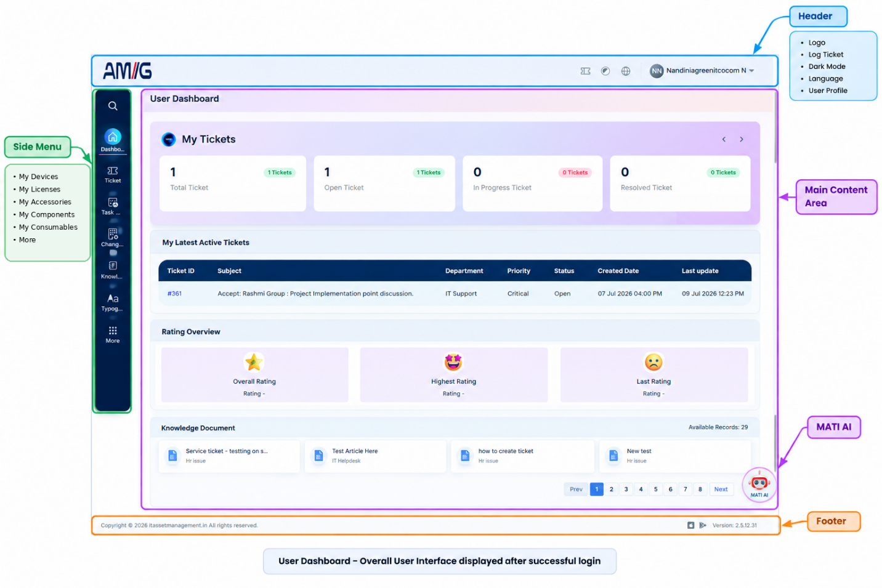Open the Knowledge side menu item
The width and height of the screenshot is (882, 588).
pyautogui.click(x=113, y=270)
